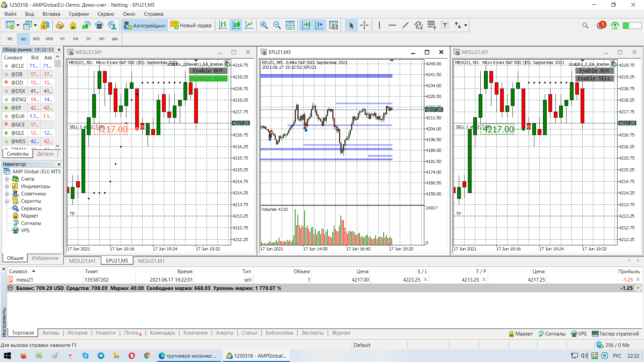Switch chart to bar chart mode icon

tap(223, 25)
